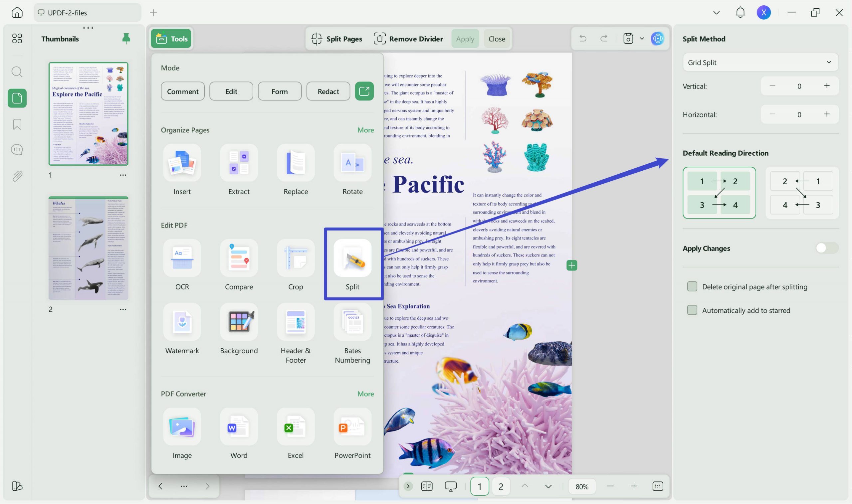Screen dimensions: 852x504
Task: Click the UPDF AI assistant icon
Action: [x=658, y=38]
